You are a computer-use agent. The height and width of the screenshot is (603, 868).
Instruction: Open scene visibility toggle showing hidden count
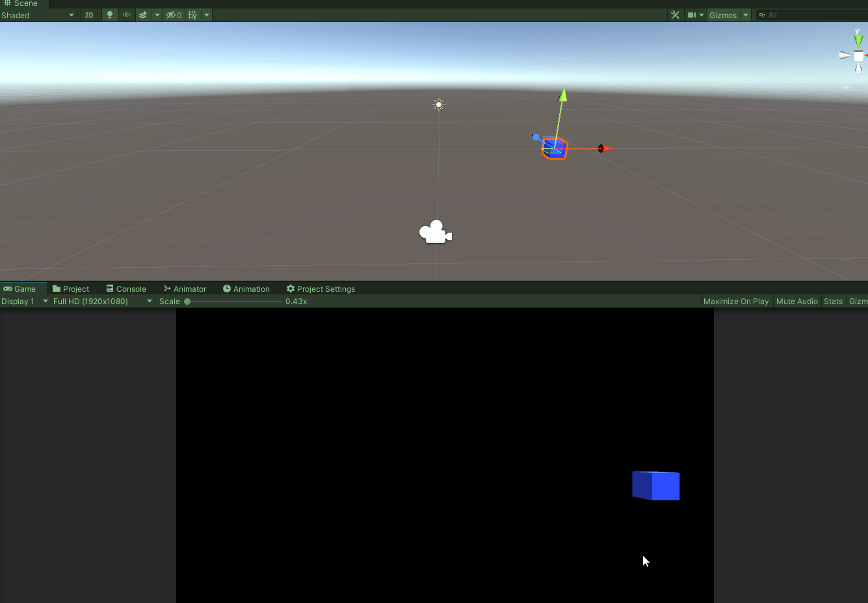point(172,15)
